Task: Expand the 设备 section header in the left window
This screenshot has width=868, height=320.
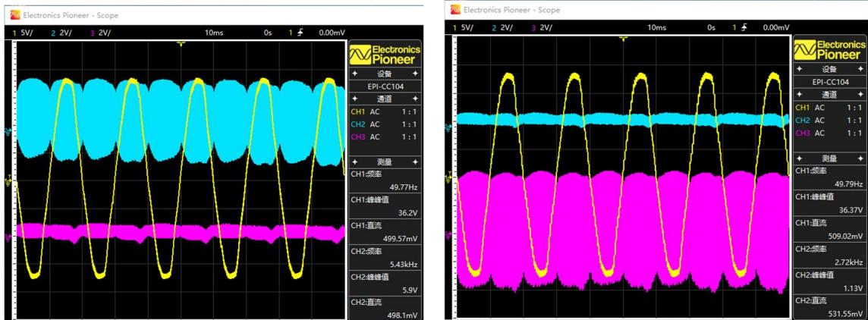Action: coord(384,74)
